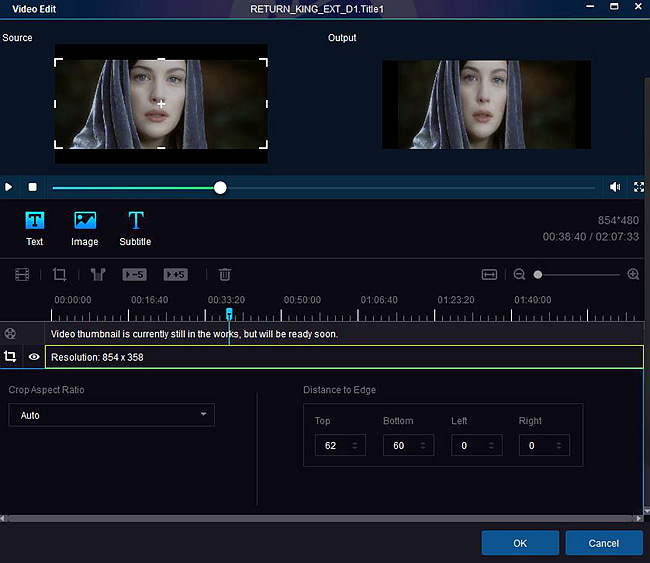Click the 00:50:00 timeline label
This screenshot has width=650, height=563.
(302, 300)
